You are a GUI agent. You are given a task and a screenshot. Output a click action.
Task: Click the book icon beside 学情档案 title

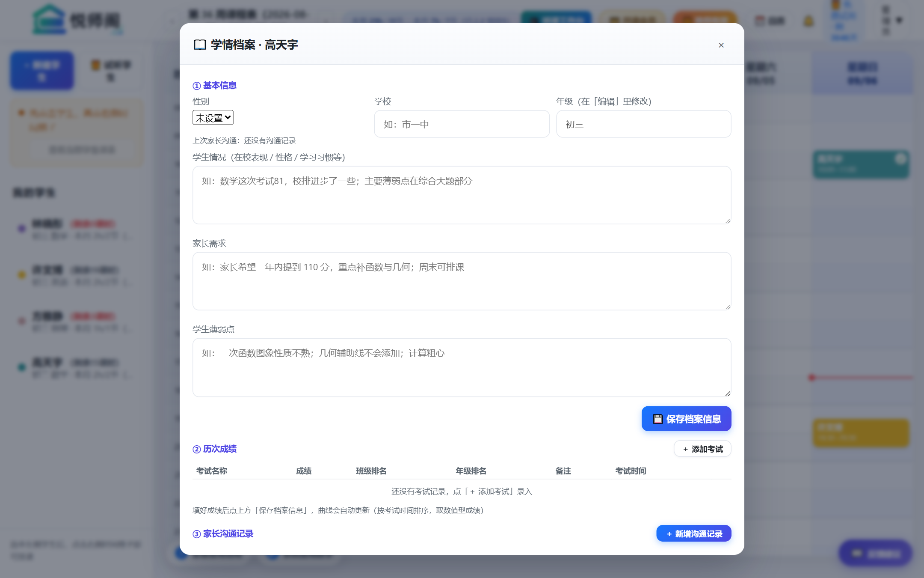[200, 45]
